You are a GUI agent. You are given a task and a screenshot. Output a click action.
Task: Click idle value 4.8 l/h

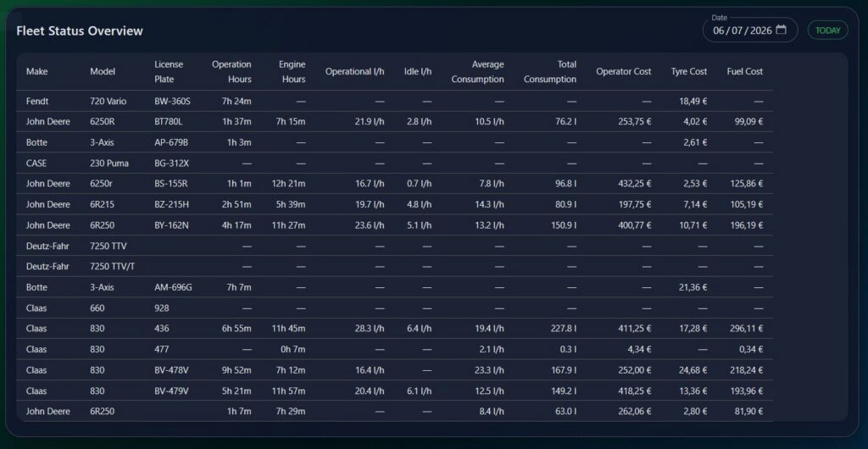[419, 205]
